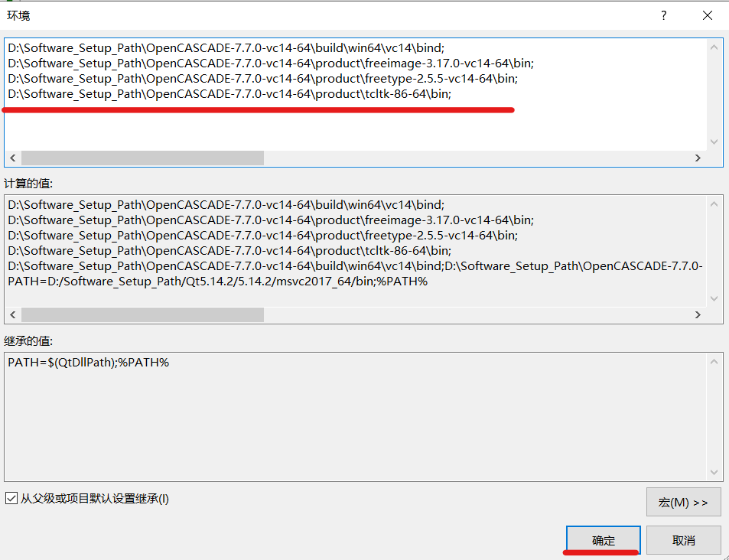Click the Qt5.14.2 PATH line in 计算的值
Viewport: 729px width, 560px height.
[x=217, y=282]
